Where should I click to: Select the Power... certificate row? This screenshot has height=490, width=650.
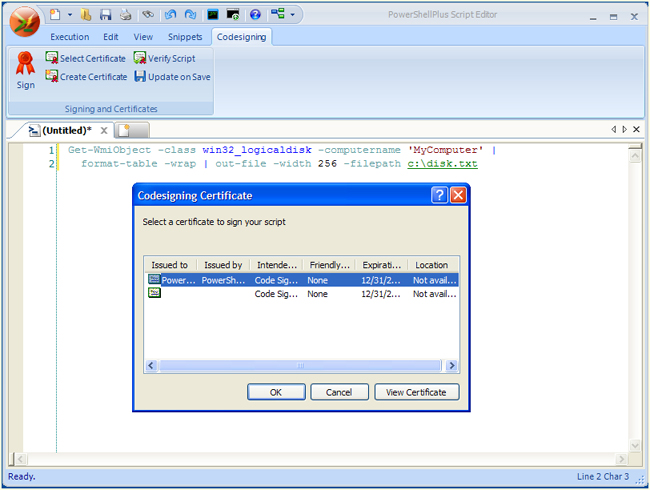[x=302, y=280]
